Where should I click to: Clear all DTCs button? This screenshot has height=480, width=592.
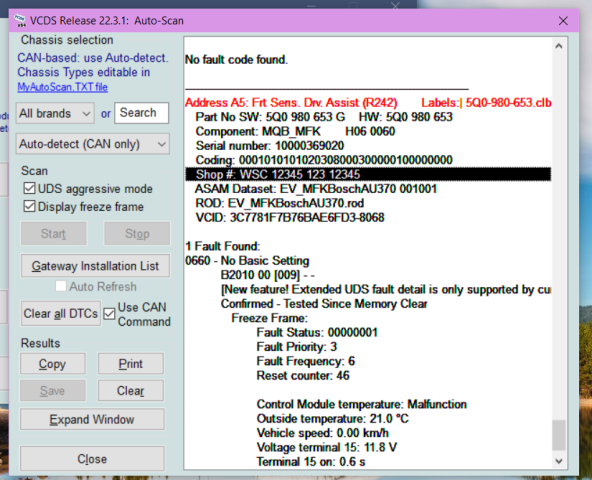(61, 313)
